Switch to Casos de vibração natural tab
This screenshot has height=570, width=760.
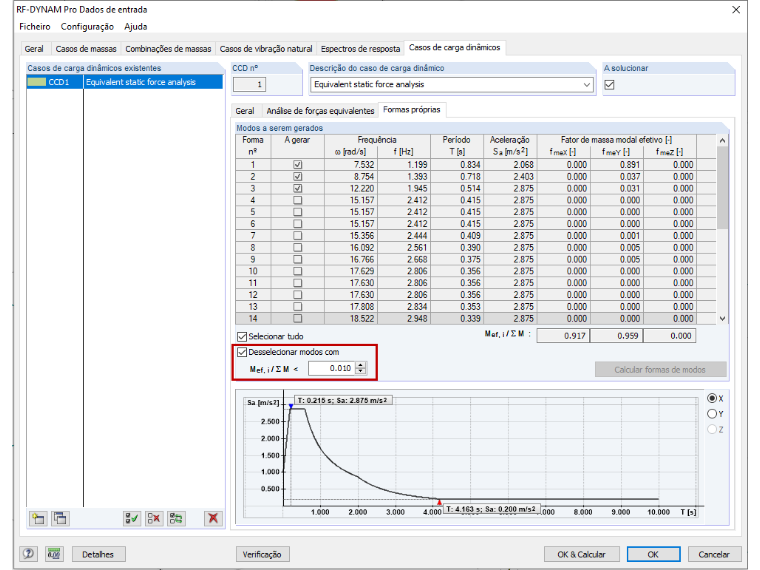266,49
